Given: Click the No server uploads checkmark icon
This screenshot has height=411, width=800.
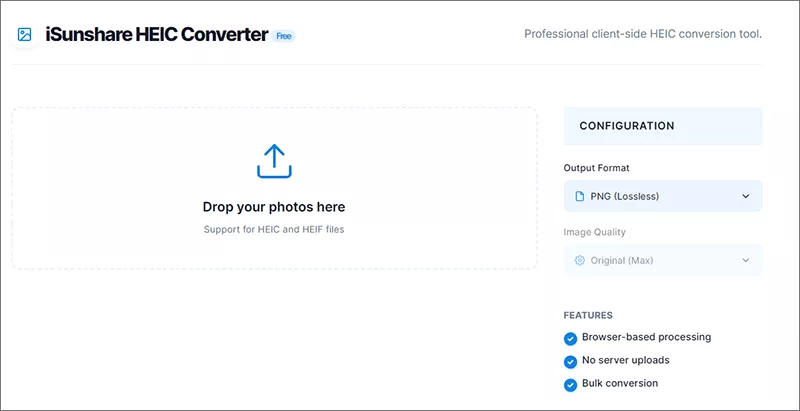Looking at the screenshot, I should (x=570, y=362).
